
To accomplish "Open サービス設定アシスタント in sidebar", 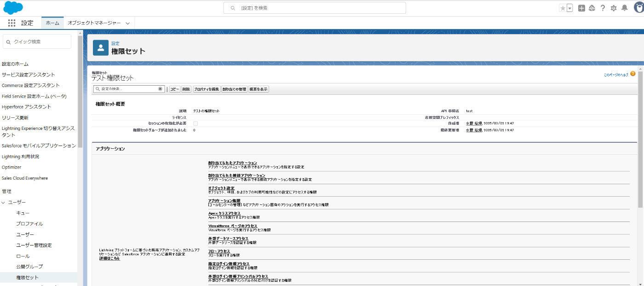I will pyautogui.click(x=29, y=75).
